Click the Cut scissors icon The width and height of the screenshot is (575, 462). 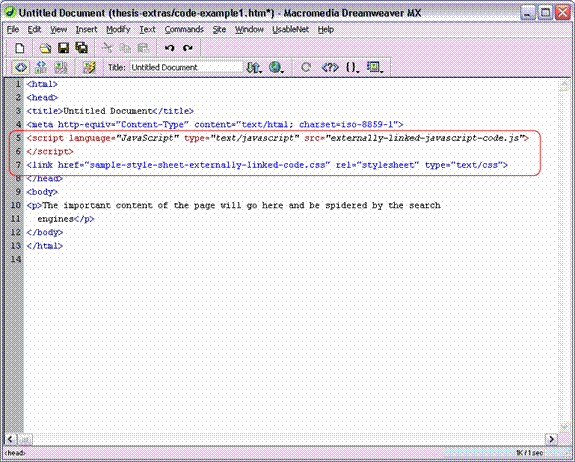click(x=107, y=48)
